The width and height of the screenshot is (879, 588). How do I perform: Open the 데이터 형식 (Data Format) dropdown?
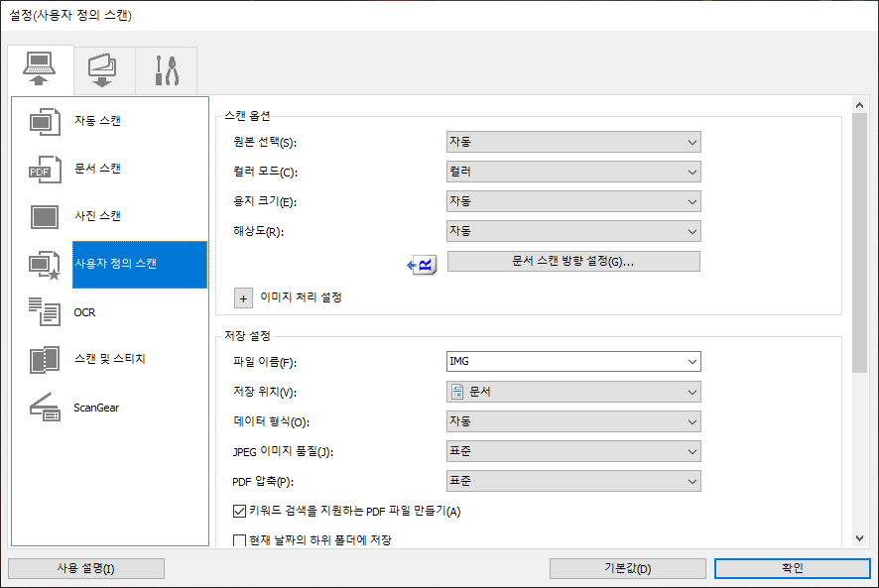pos(573,421)
